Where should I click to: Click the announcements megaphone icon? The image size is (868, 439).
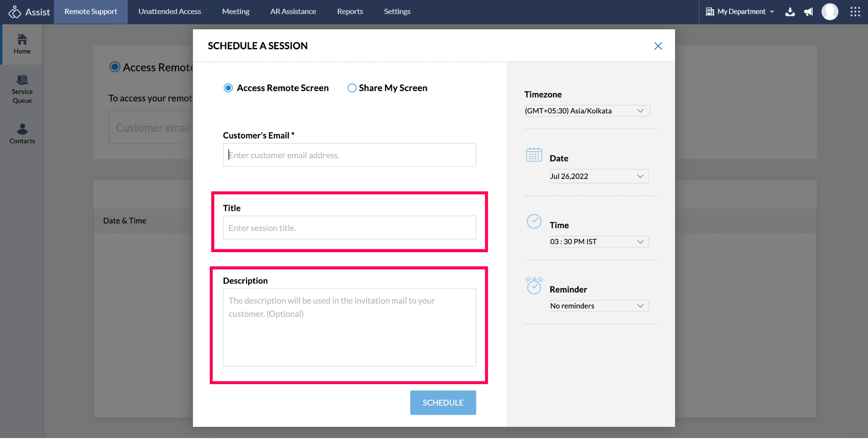point(808,12)
